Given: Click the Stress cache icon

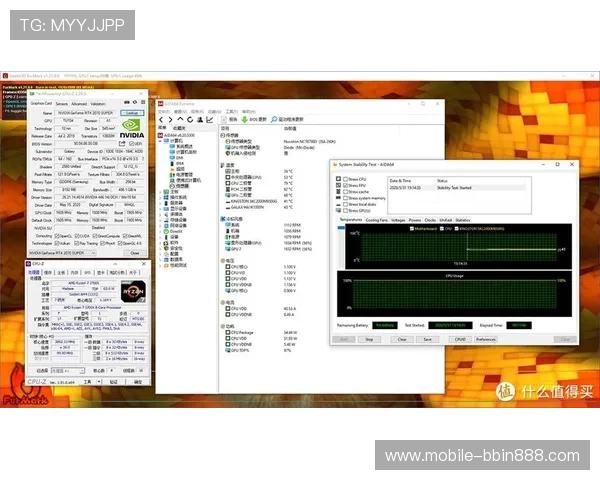Looking at the screenshot, I should [338, 191].
